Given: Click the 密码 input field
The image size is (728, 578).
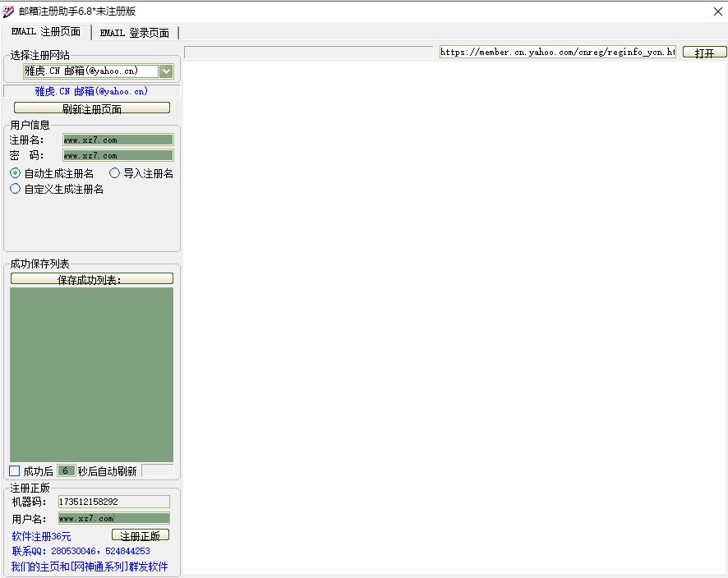Looking at the screenshot, I should (x=117, y=155).
